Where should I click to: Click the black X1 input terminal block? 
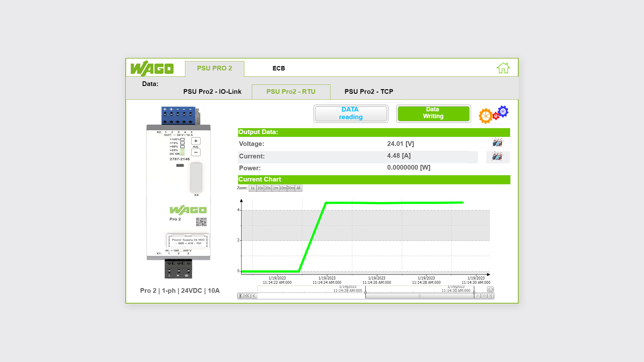(x=178, y=269)
